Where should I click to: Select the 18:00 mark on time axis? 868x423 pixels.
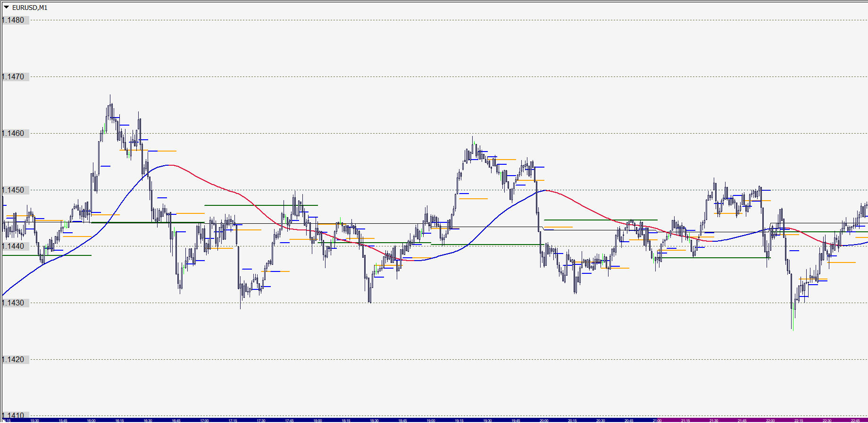pyautogui.click(x=317, y=420)
